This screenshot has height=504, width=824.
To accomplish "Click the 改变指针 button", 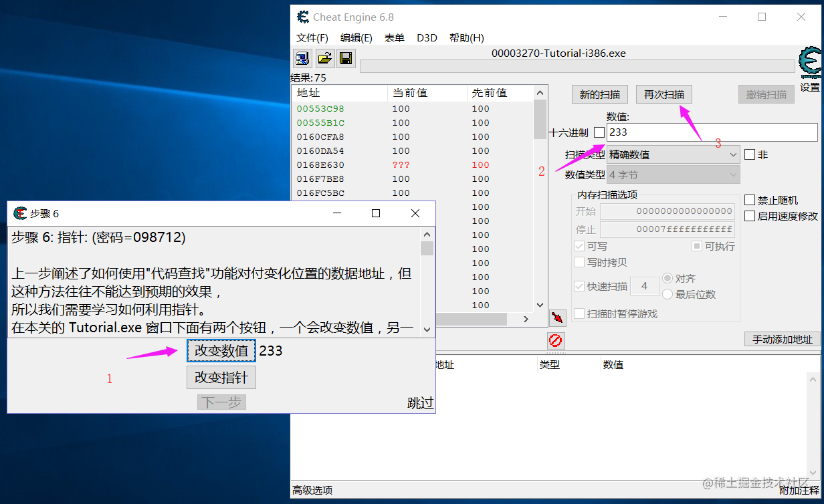I will pos(221,378).
